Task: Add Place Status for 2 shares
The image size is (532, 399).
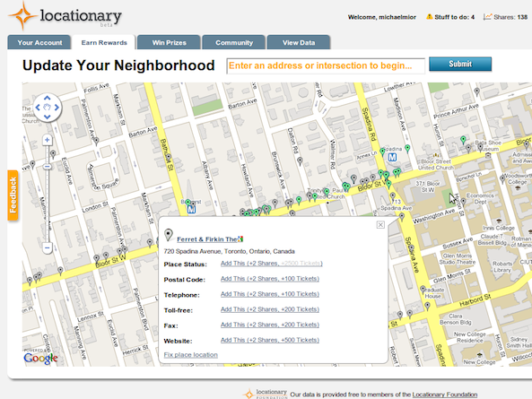Action: tap(272, 264)
